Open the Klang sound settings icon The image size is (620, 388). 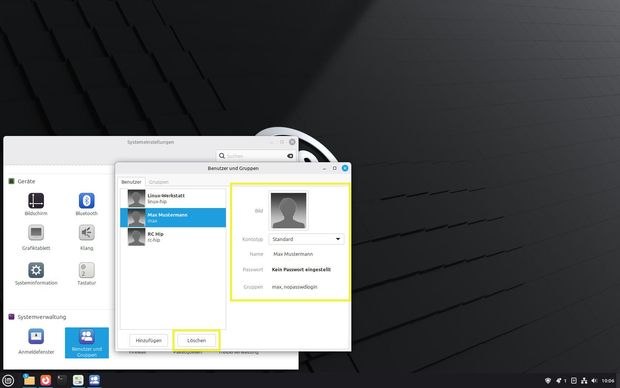tap(87, 233)
